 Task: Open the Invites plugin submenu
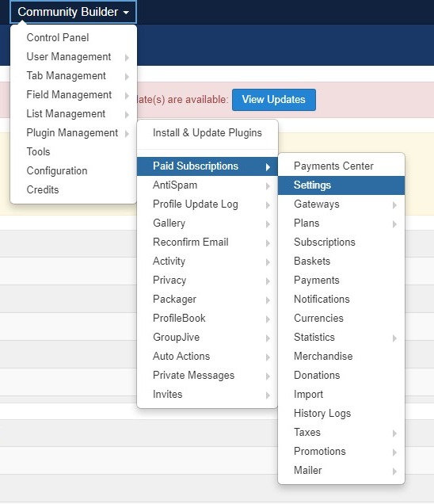coord(207,394)
